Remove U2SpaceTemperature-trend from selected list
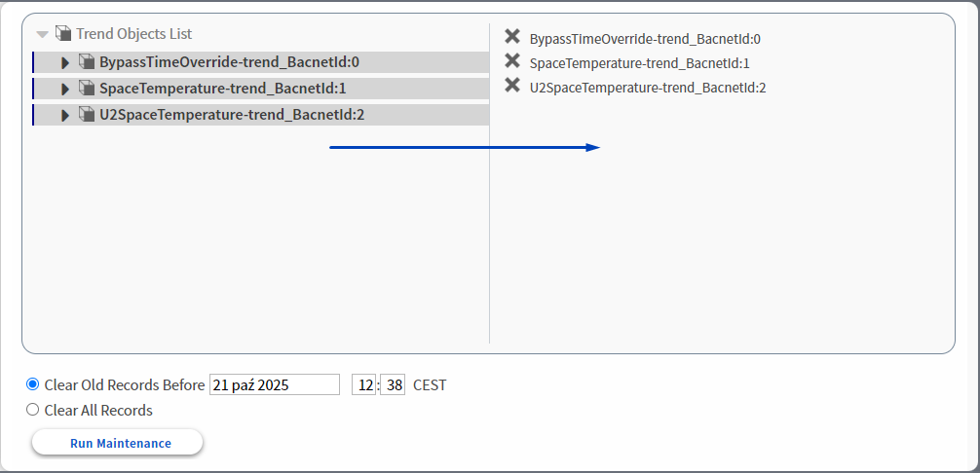The width and height of the screenshot is (980, 473). tap(512, 86)
